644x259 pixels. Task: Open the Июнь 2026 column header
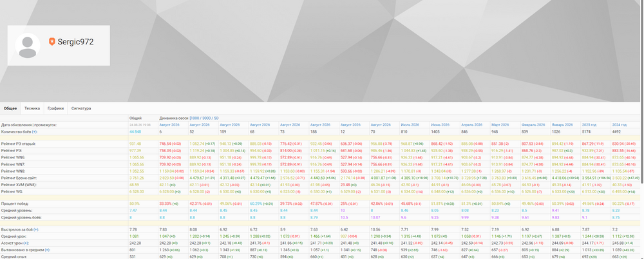440,124
